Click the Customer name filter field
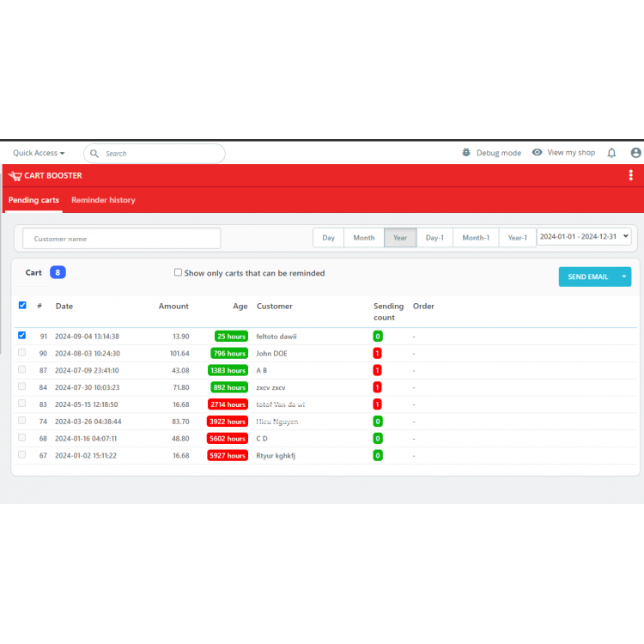644x644 pixels. 121,239
